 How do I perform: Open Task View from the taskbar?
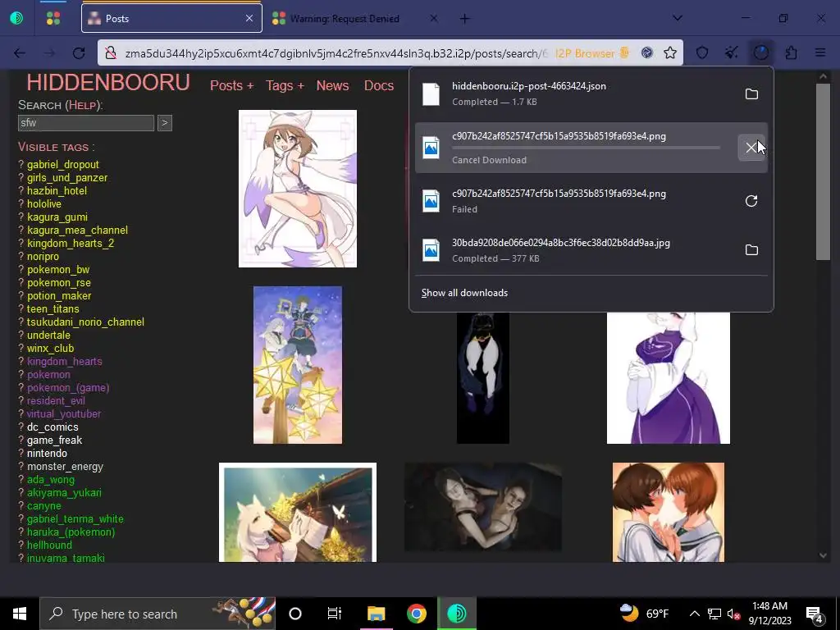click(x=335, y=614)
